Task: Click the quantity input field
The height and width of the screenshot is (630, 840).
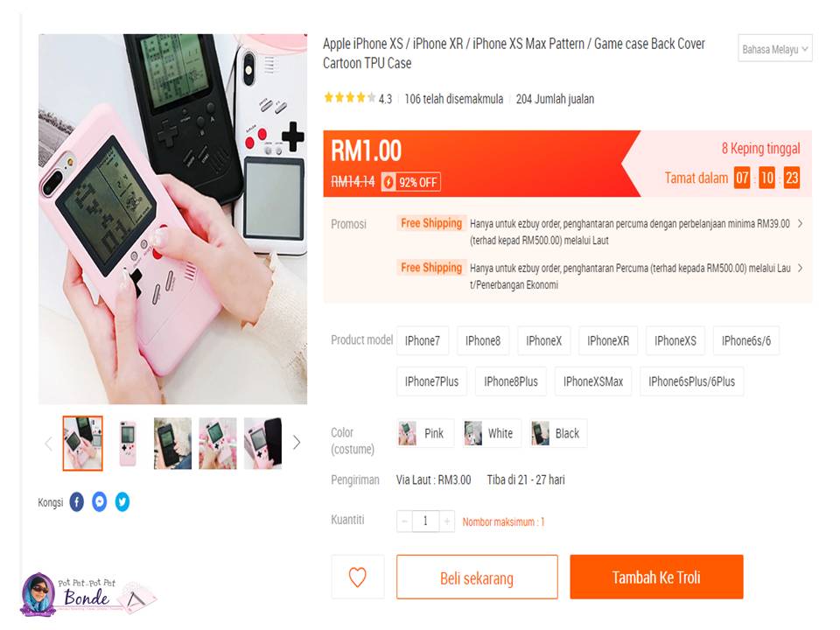Action: pos(425,521)
